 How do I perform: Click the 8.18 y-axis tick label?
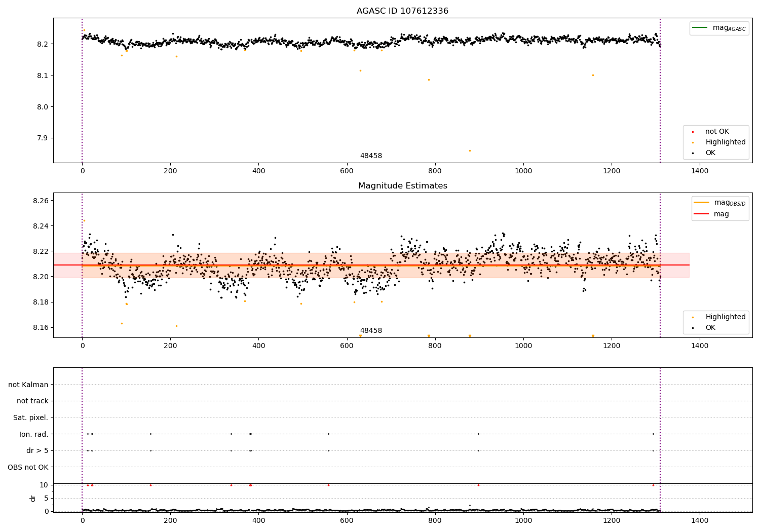click(41, 302)
